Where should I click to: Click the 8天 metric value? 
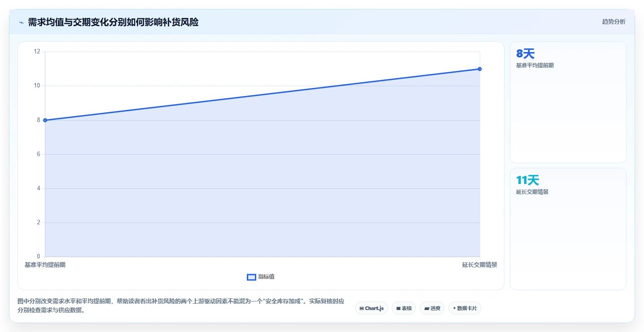coord(526,54)
